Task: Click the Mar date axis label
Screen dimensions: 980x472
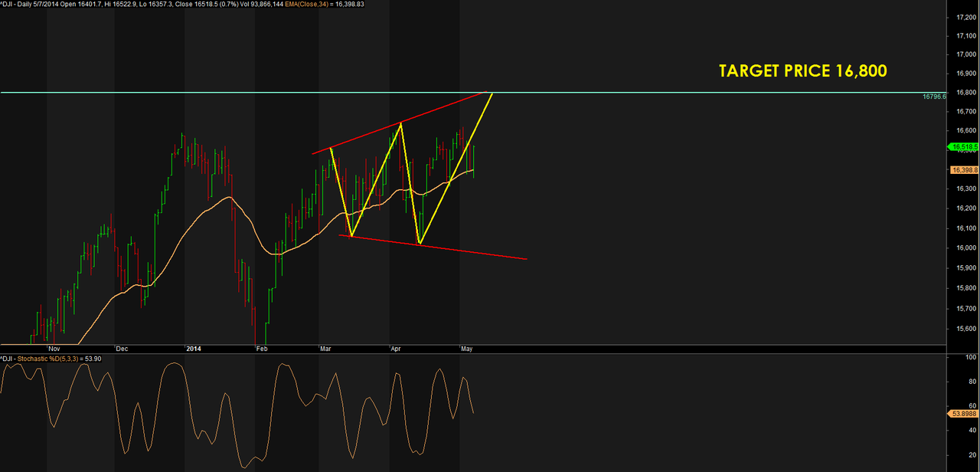Action: [x=325, y=349]
